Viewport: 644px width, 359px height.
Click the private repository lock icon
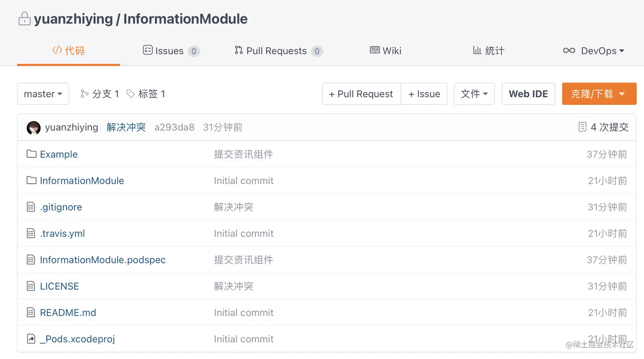coord(24,19)
